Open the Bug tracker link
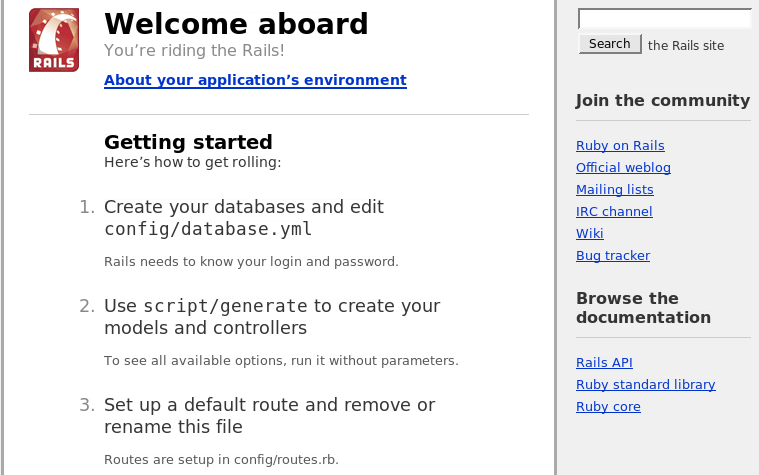This screenshot has height=475, width=759. click(613, 256)
